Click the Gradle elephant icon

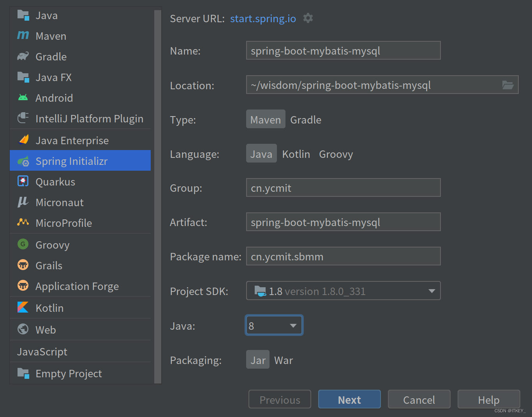click(23, 56)
